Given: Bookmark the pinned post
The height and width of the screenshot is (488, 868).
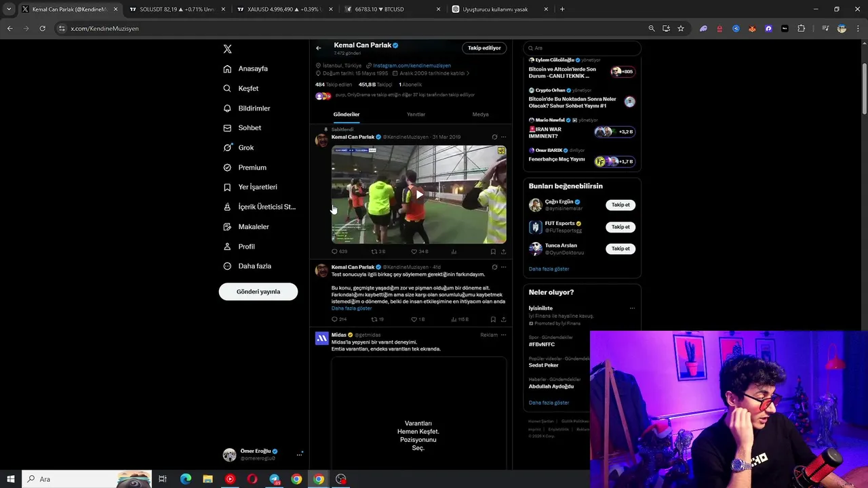Looking at the screenshot, I should pyautogui.click(x=493, y=251).
